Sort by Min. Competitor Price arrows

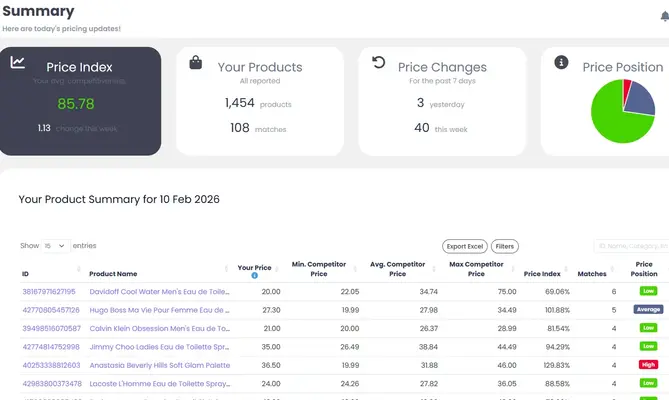(355, 269)
